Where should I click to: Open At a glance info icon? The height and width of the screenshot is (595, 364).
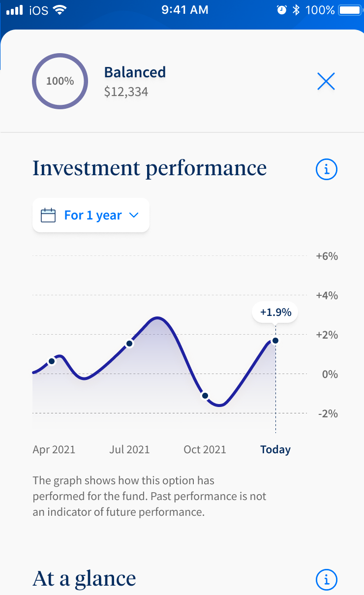tap(326, 579)
